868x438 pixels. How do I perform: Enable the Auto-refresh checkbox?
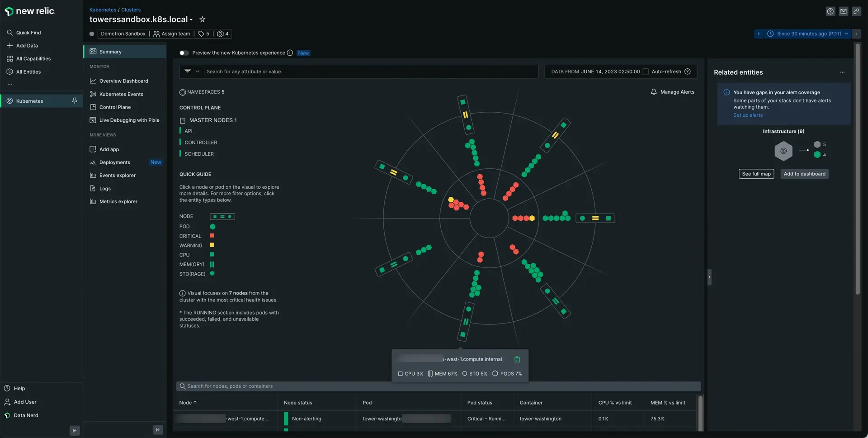(646, 71)
